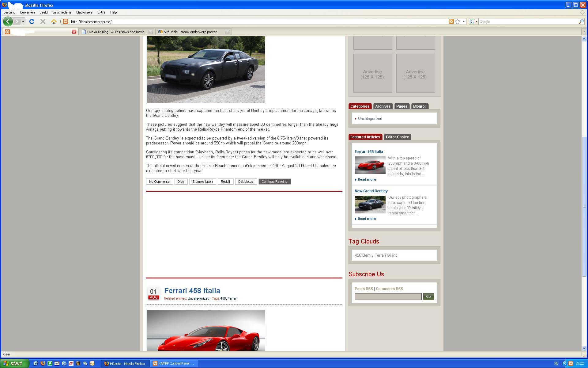This screenshot has height=368, width=588.
Task: Open the Uncategorized category link in sidebar
Action: pyautogui.click(x=370, y=119)
